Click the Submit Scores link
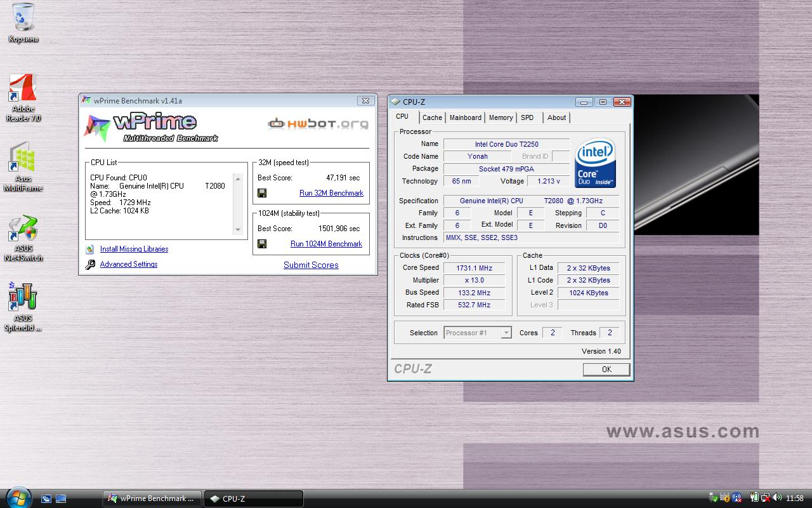The width and height of the screenshot is (812, 508). (x=311, y=265)
